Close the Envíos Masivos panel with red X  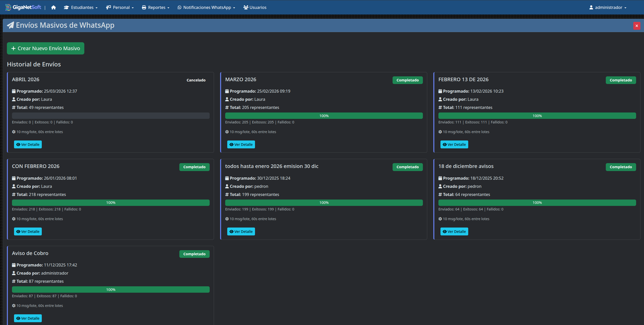click(636, 26)
